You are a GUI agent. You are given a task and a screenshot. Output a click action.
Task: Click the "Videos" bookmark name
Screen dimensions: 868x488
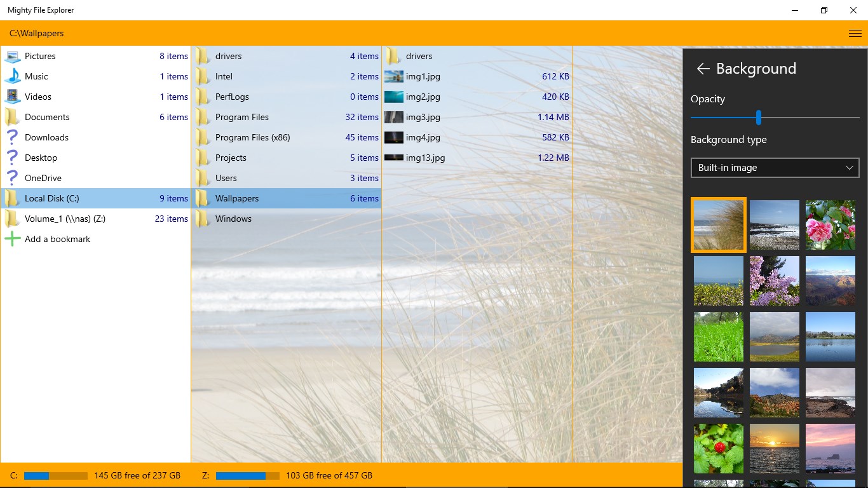click(x=38, y=97)
